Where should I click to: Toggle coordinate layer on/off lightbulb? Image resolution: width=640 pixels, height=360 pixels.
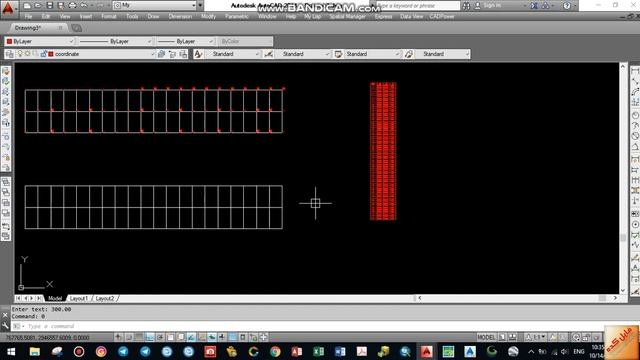[20, 53]
